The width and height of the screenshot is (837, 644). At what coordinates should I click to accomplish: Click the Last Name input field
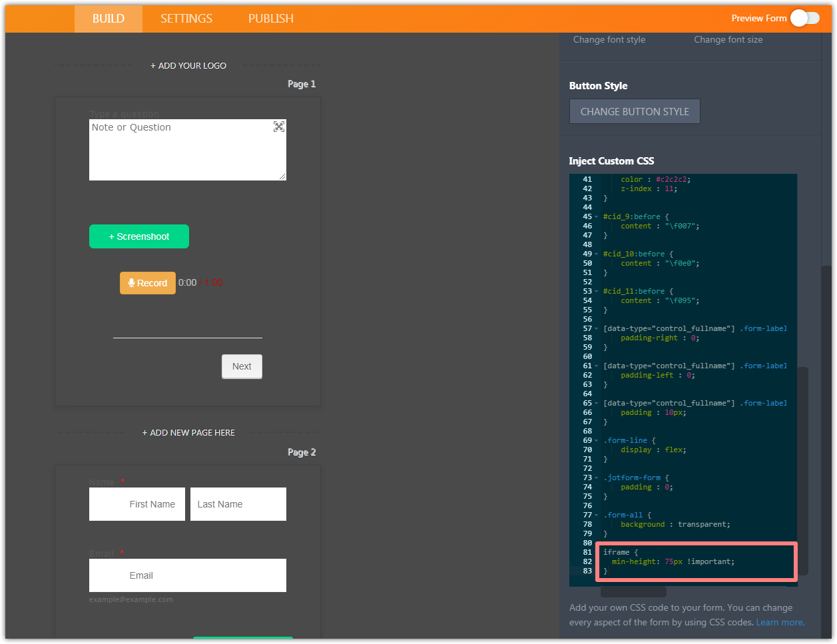pos(238,504)
